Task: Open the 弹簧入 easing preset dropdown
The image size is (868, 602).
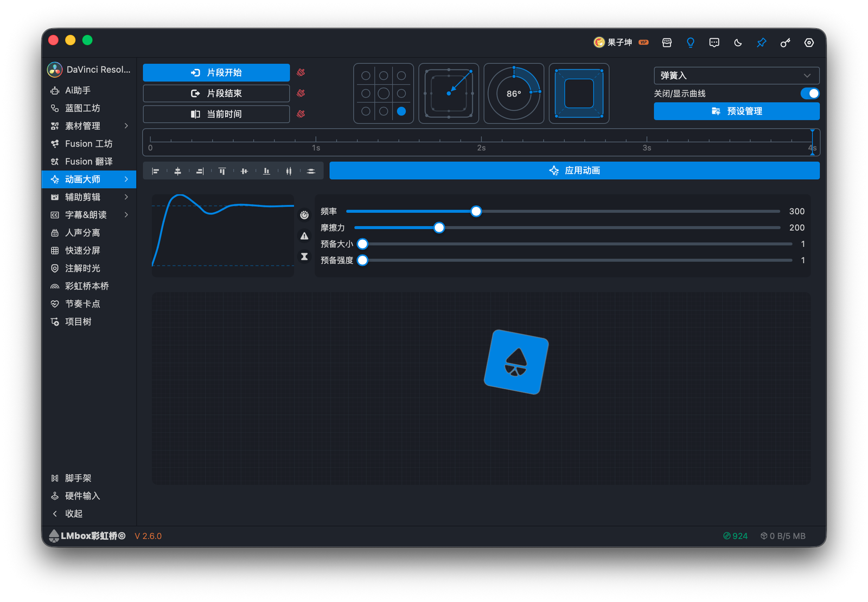Action: pos(736,75)
